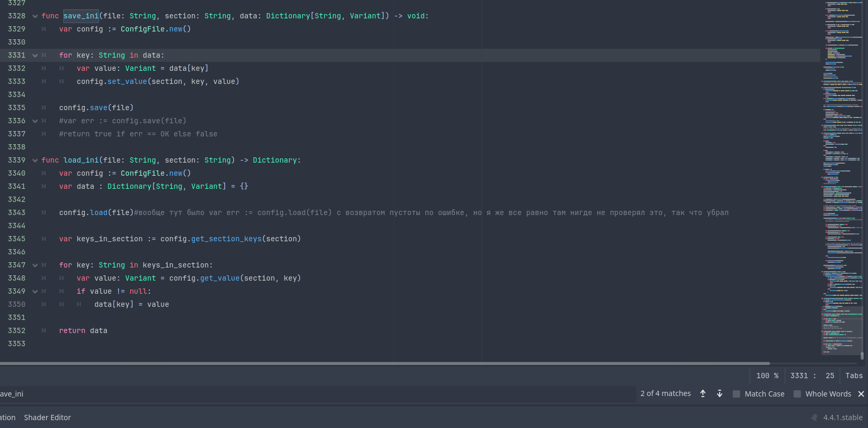Close the find bar with X
This screenshot has width=868, height=428.
pyautogui.click(x=861, y=394)
